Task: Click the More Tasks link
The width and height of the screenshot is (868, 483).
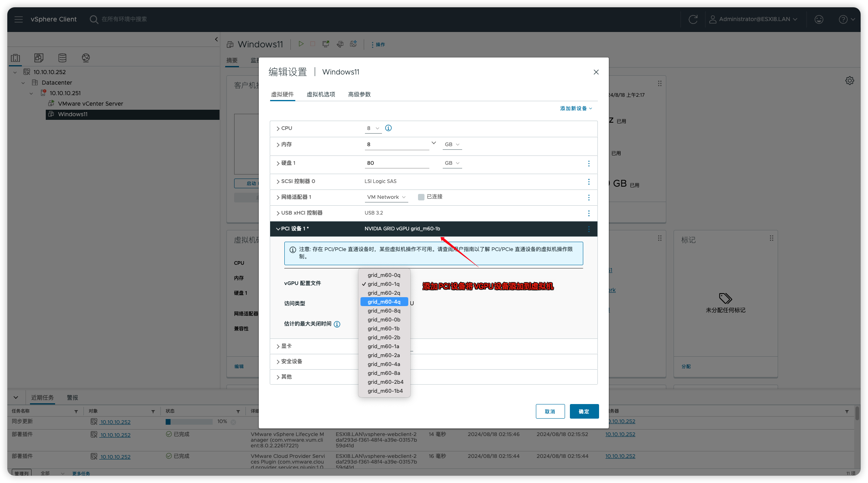Action: 81,473
